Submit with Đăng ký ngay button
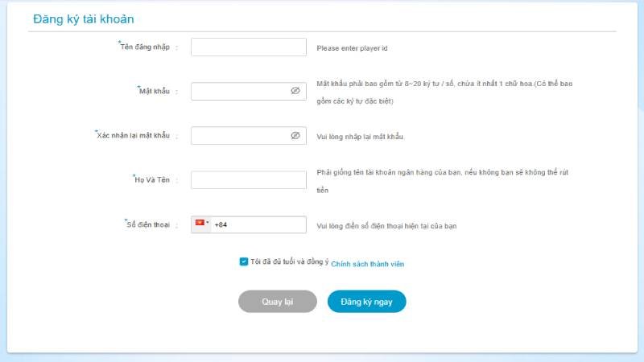 click(x=367, y=302)
